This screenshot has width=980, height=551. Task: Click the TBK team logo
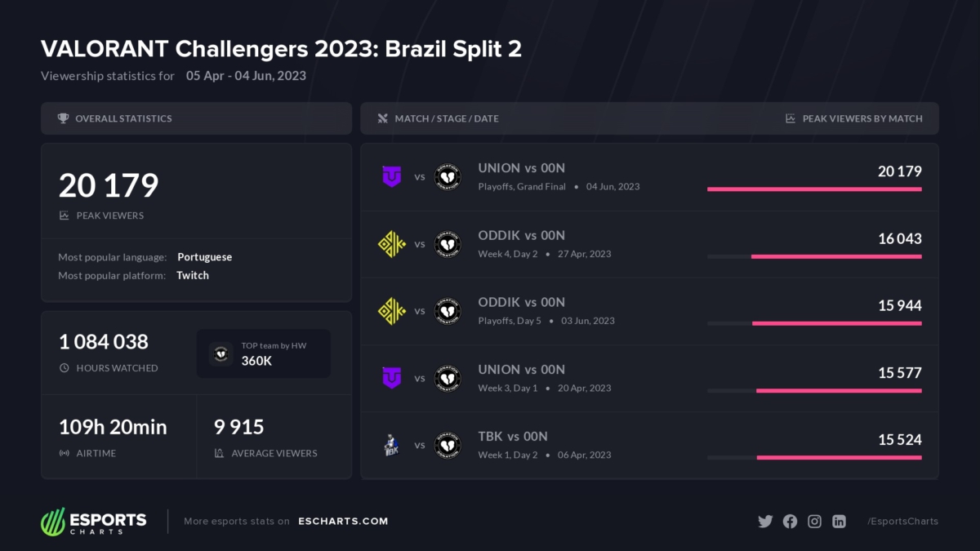[x=392, y=446]
